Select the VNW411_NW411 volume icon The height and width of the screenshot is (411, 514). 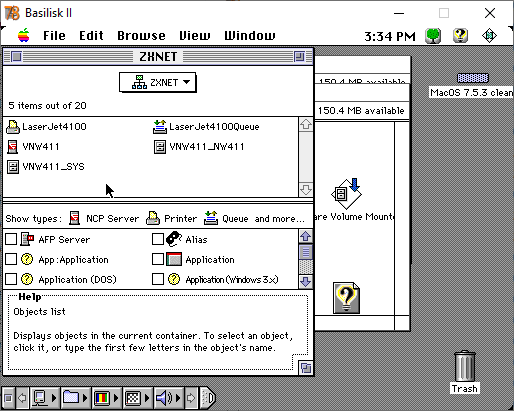pos(160,147)
